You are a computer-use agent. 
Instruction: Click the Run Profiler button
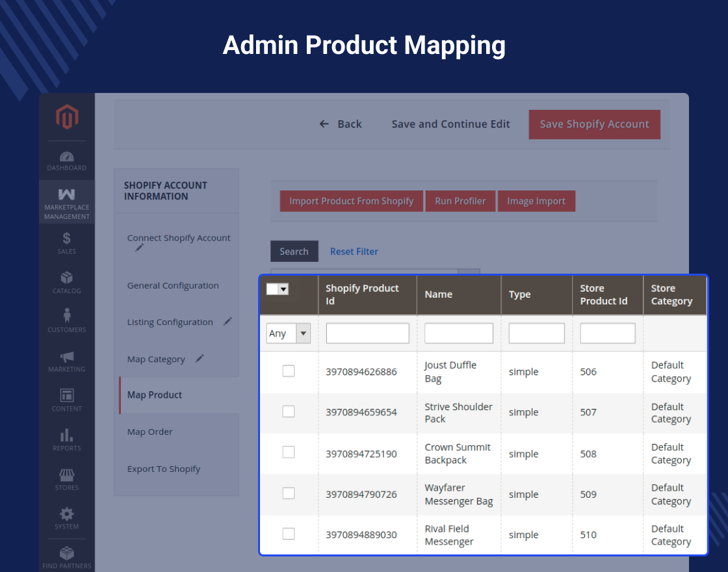click(x=460, y=201)
